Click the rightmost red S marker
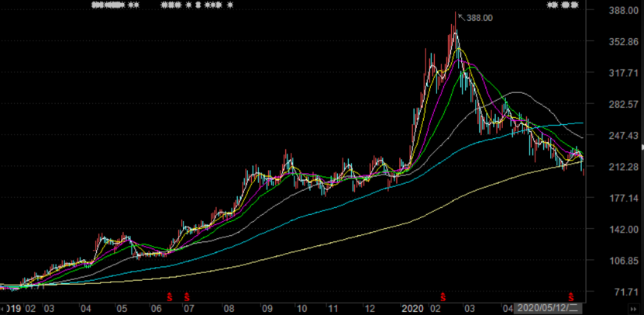The height and width of the screenshot is (315, 644). coord(572,296)
